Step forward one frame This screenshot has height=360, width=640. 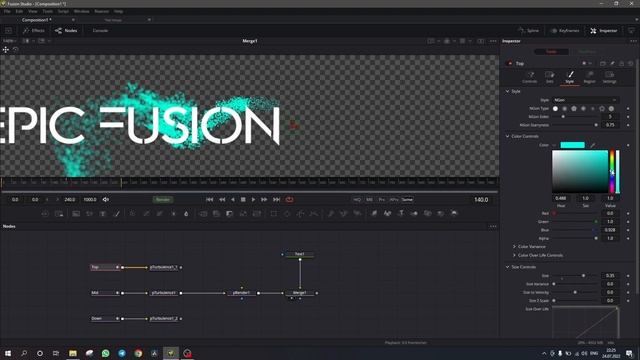coord(264,200)
